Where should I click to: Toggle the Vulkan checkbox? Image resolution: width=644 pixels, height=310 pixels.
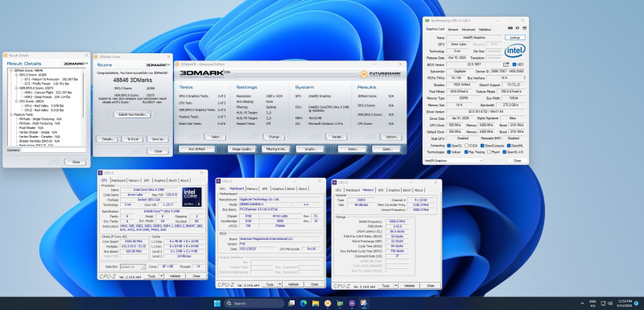[x=448, y=152]
